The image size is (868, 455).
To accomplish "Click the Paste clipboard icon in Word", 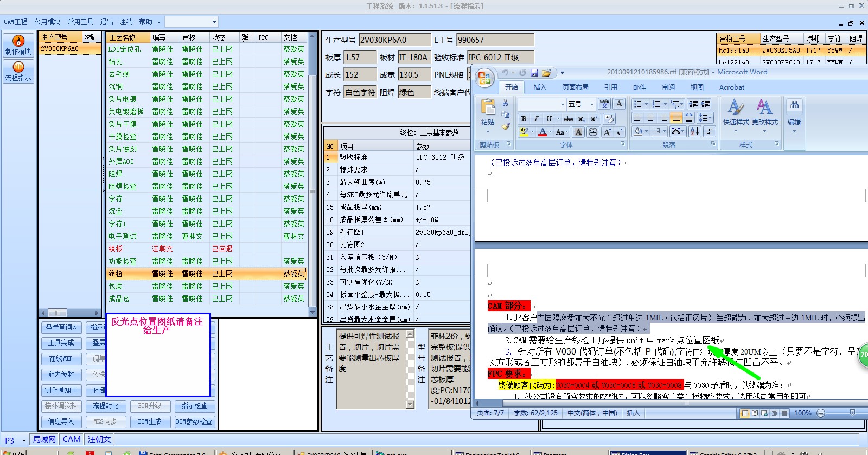I will coord(488,107).
